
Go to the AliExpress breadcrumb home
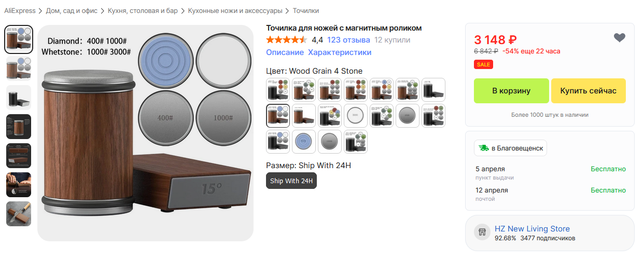pyautogui.click(x=20, y=10)
